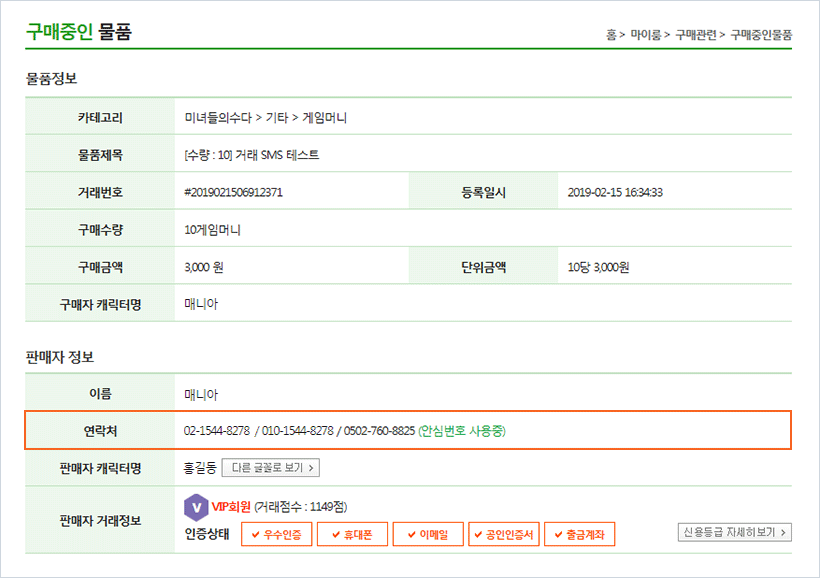Viewport: 820px width, 578px height.
Task: Click the red VIP회원 label
Action: click(230, 506)
